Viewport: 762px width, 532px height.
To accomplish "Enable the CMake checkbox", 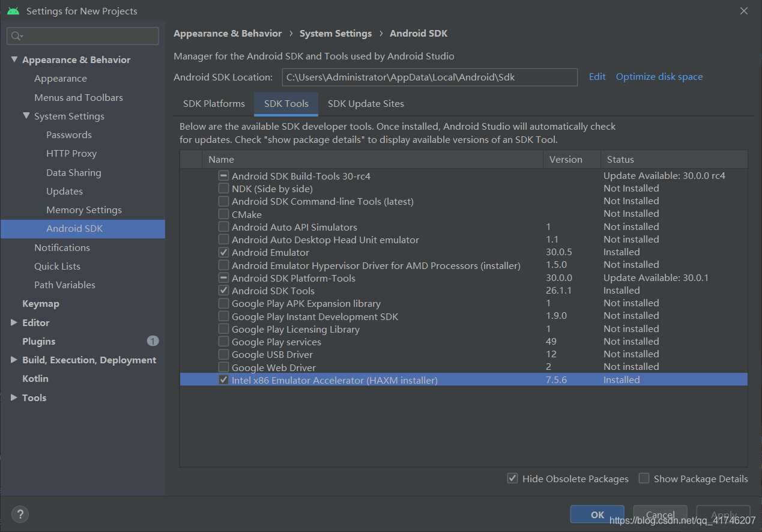I will point(223,214).
